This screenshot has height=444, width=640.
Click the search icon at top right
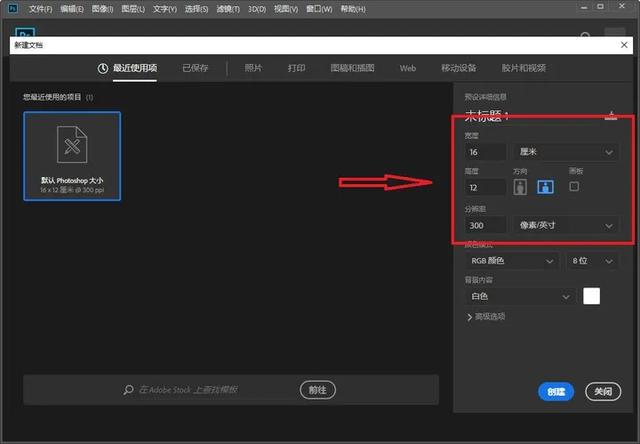(x=585, y=36)
